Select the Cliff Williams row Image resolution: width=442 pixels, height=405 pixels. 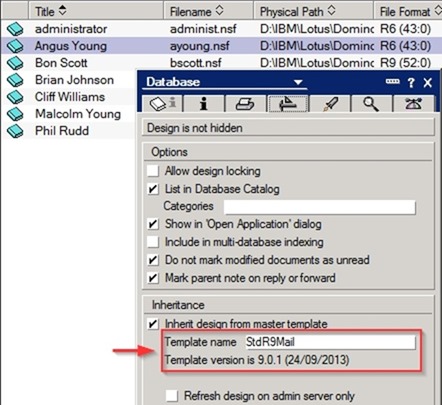70,97
